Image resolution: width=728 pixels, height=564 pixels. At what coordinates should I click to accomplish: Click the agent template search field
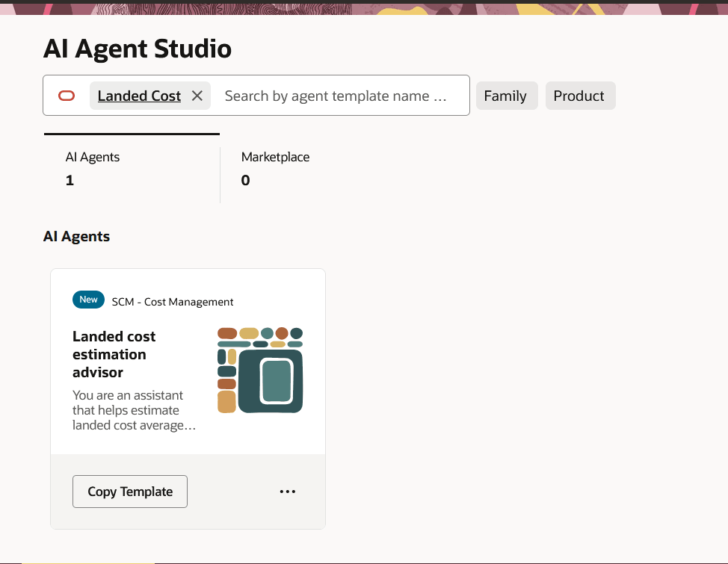pos(336,96)
